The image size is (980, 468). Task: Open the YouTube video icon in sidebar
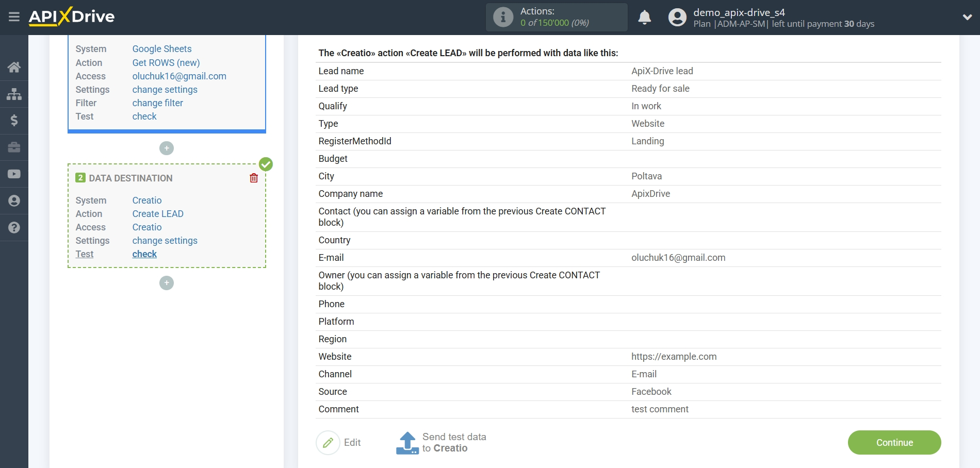(x=14, y=174)
